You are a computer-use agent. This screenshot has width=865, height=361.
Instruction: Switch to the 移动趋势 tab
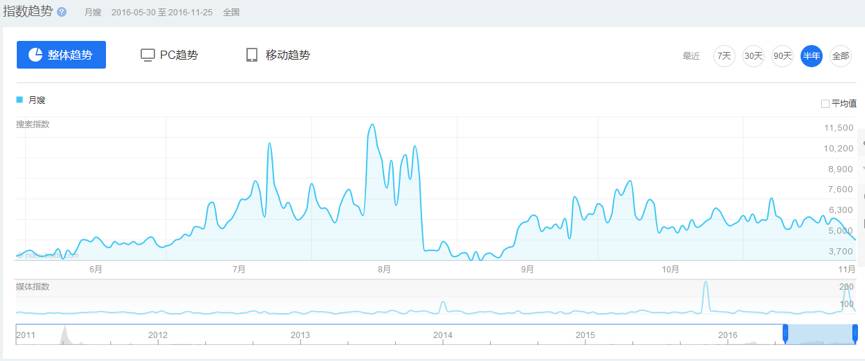tap(277, 55)
